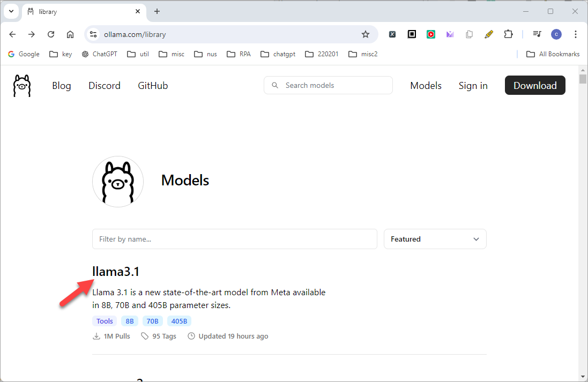Click the X extension icon in toolbar

392,34
